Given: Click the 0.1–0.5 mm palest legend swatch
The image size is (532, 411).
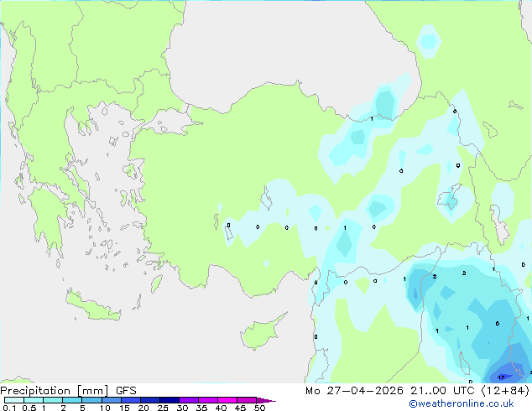Looking at the screenshot, I should tap(14, 400).
